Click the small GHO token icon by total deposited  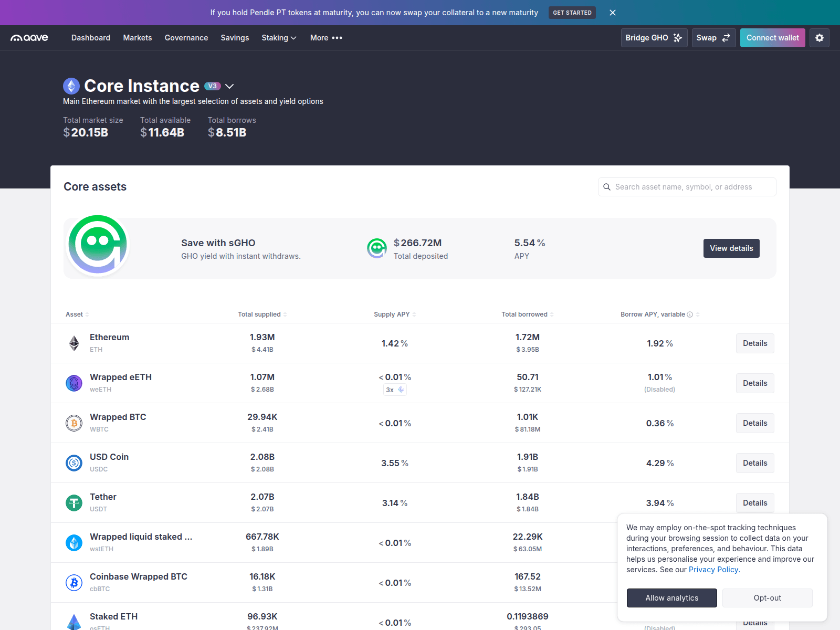pos(376,248)
